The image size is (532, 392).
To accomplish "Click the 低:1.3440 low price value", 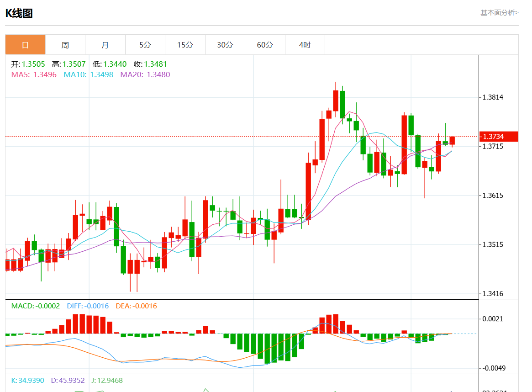I will pos(109,64).
